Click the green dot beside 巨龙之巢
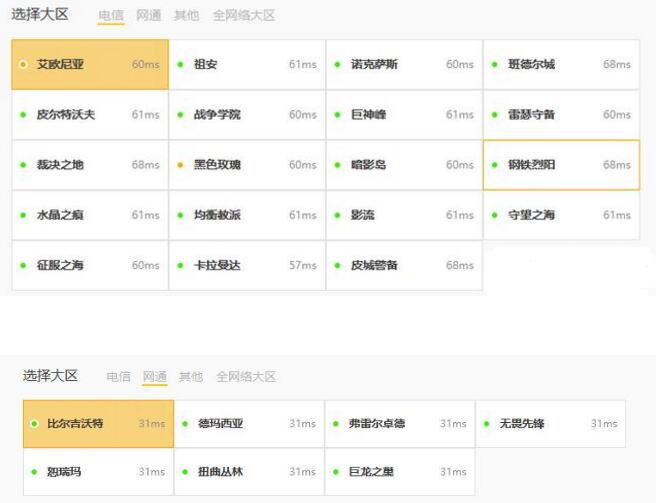656x503 pixels. (x=335, y=471)
